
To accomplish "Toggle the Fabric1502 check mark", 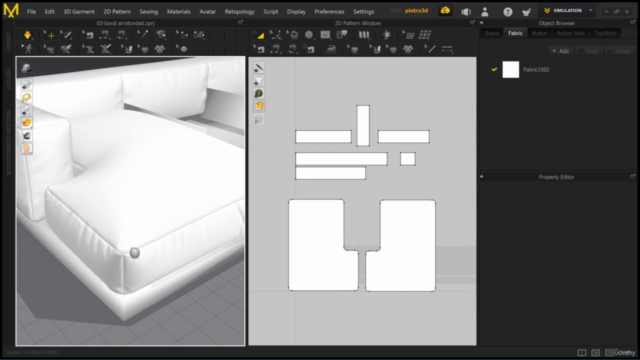I will (494, 69).
